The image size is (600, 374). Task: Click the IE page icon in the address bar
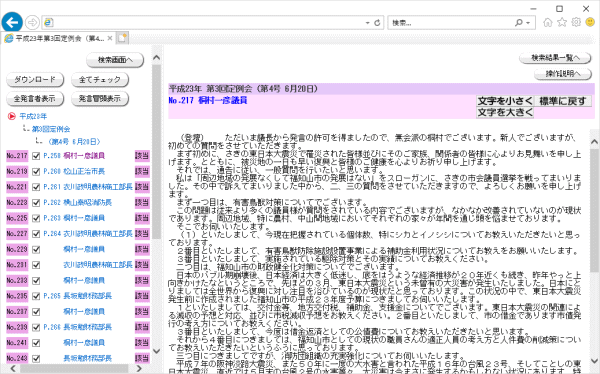pyautogui.click(x=48, y=23)
